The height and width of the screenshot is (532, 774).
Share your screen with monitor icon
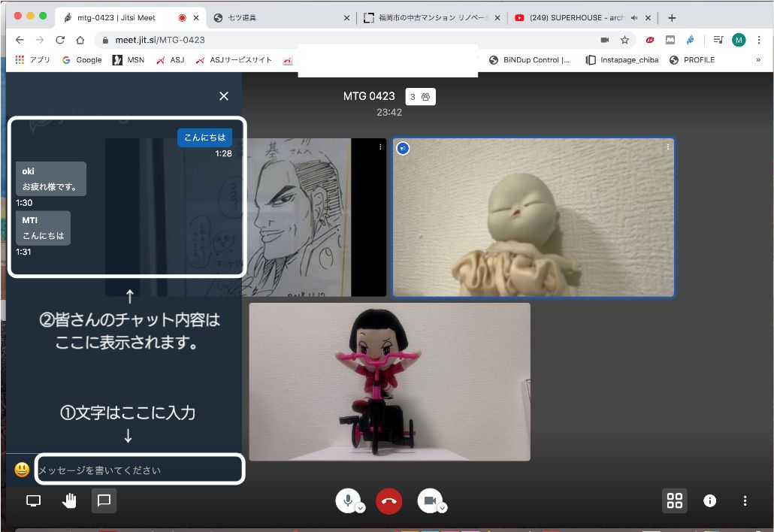(x=33, y=501)
